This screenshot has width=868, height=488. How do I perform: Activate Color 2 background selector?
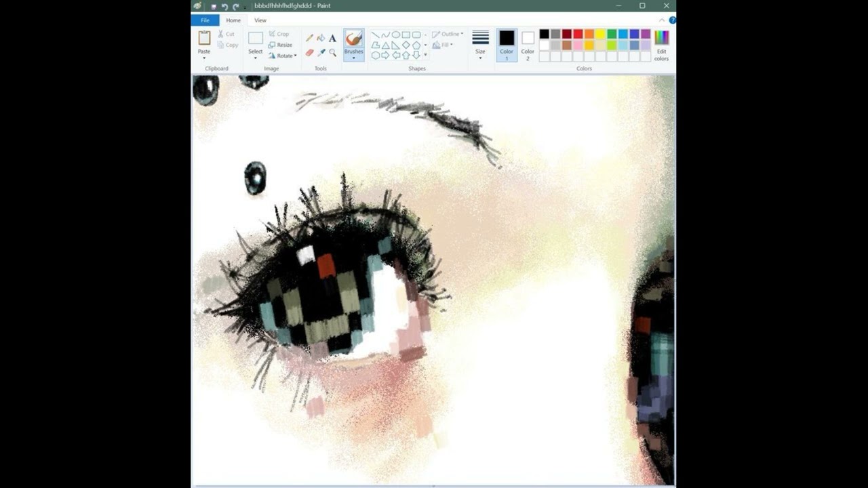(528, 46)
